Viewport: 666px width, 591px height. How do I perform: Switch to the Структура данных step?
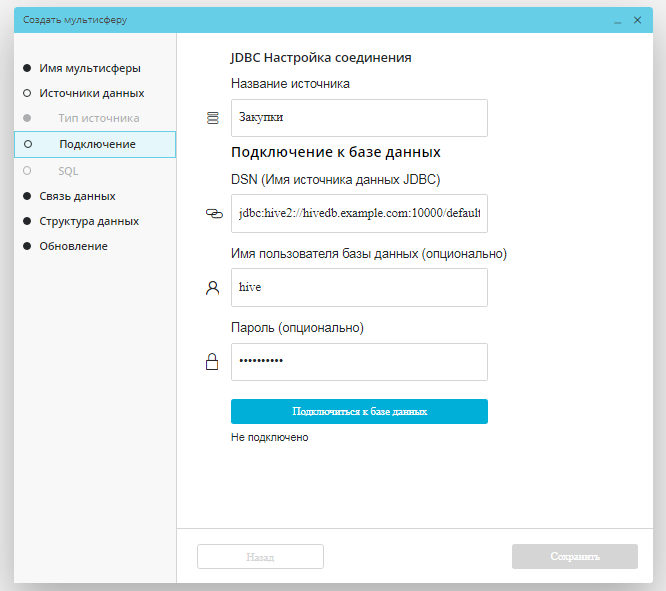88,221
